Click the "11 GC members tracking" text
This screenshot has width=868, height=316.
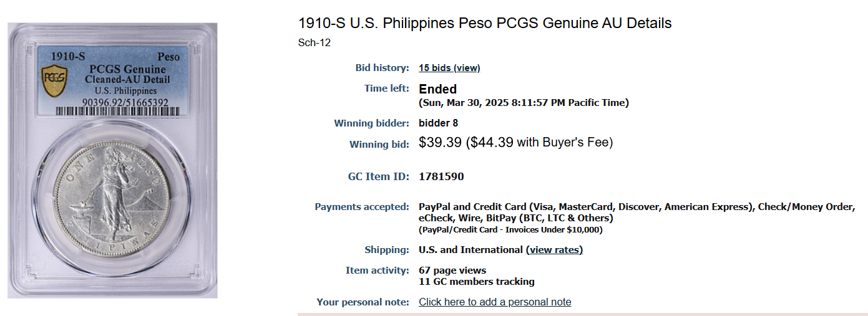point(477,282)
